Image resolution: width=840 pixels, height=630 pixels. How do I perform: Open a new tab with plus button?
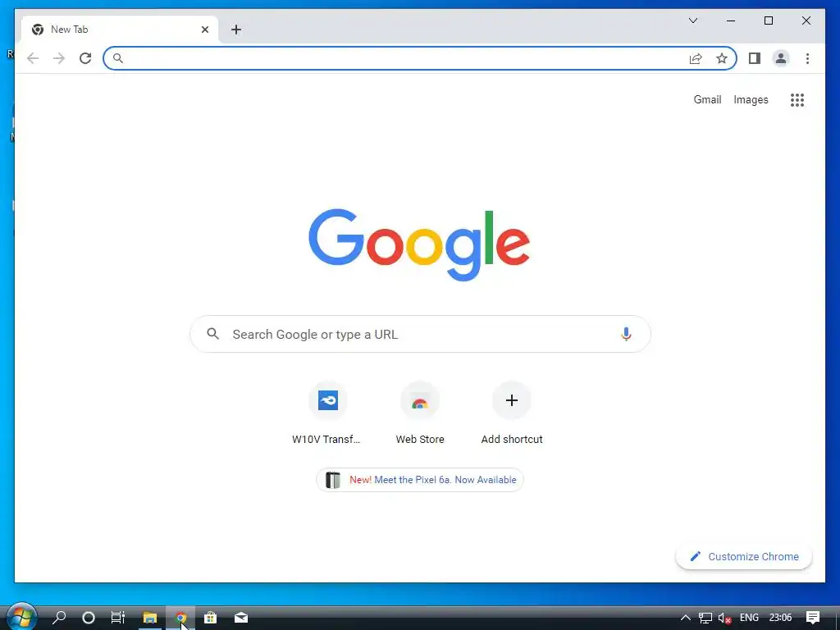point(236,30)
